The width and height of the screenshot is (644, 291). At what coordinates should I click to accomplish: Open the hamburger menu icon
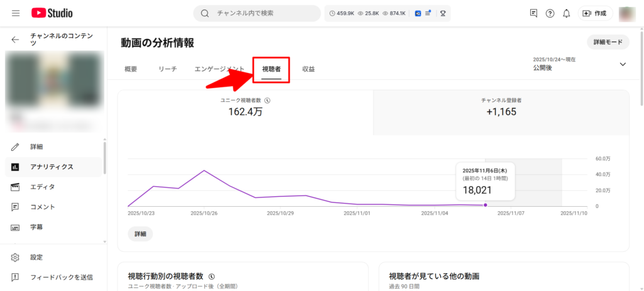tap(16, 13)
